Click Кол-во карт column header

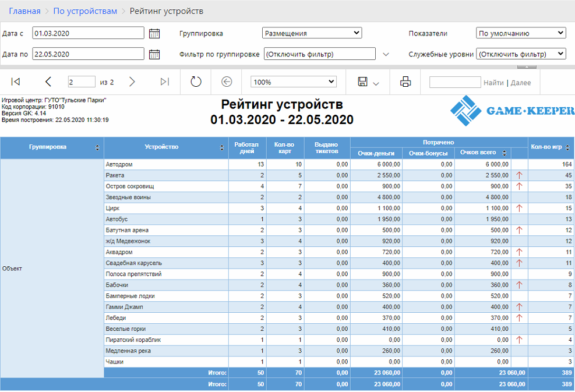point(285,148)
